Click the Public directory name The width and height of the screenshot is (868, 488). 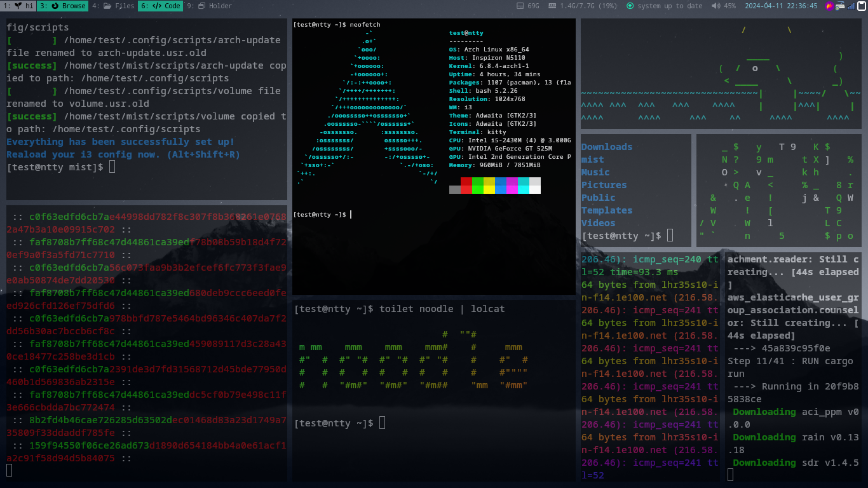pyautogui.click(x=599, y=198)
